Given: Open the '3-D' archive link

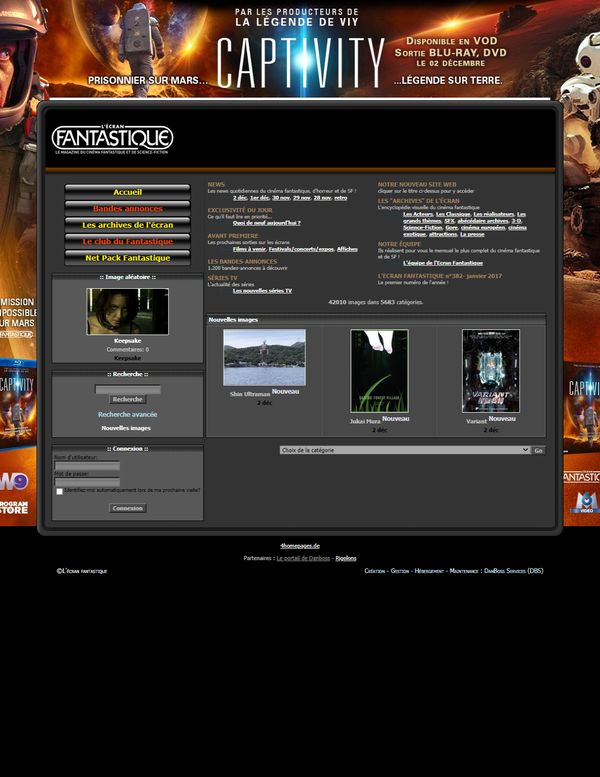Looking at the screenshot, I should click(x=516, y=221).
